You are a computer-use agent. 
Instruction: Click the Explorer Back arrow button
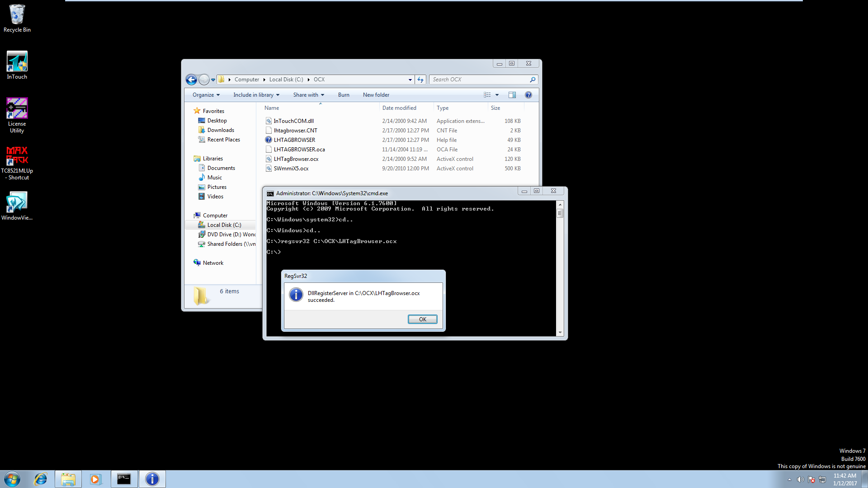coord(191,80)
